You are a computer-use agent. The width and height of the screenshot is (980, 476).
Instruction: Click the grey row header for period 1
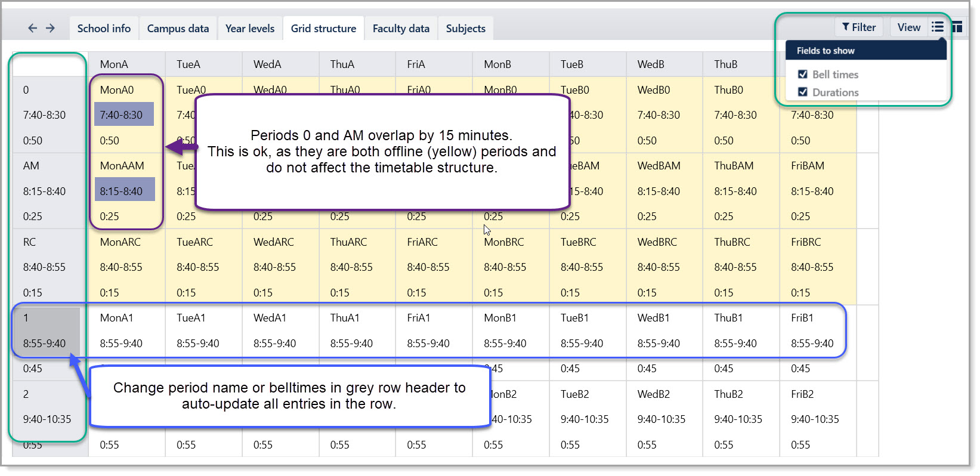(26, 318)
